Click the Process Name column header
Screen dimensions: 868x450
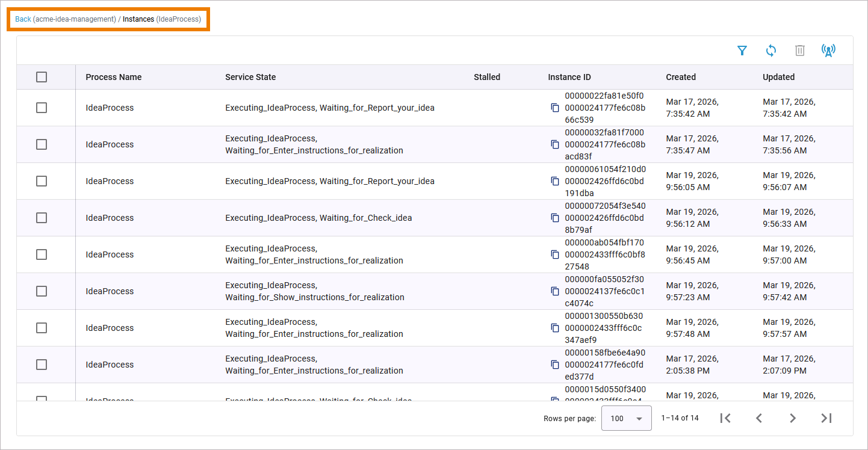(x=114, y=77)
